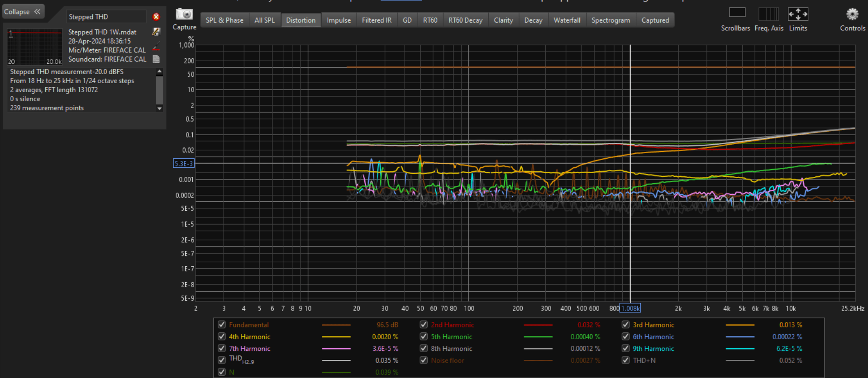The width and height of the screenshot is (868, 378).
Task: Hide the 4th Harmonic trace
Action: (x=222, y=336)
